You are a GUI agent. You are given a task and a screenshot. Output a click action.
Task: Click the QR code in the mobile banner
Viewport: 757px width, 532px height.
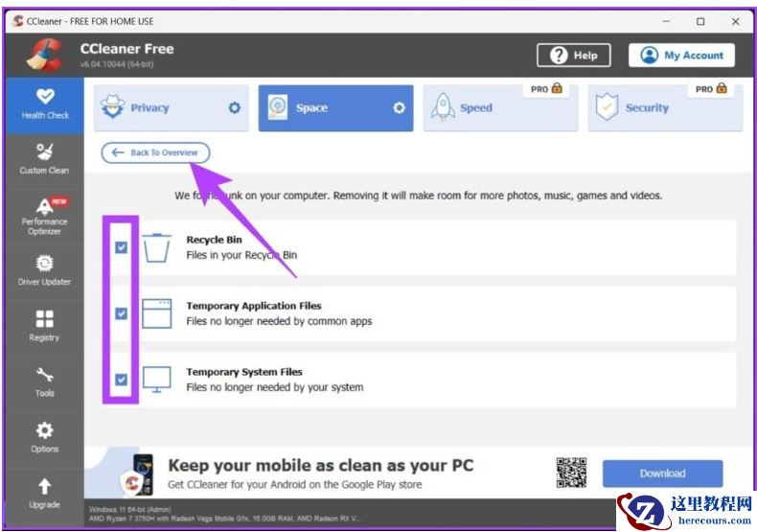pyautogui.click(x=571, y=474)
